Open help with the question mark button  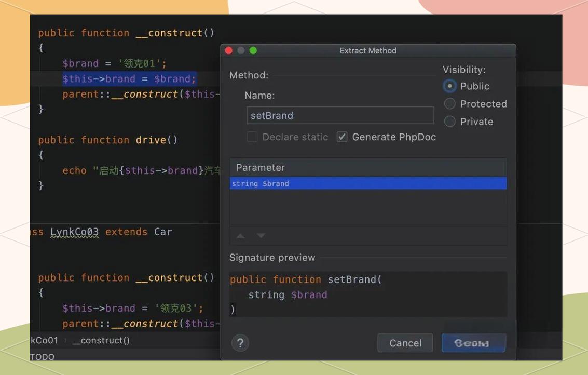click(x=240, y=343)
